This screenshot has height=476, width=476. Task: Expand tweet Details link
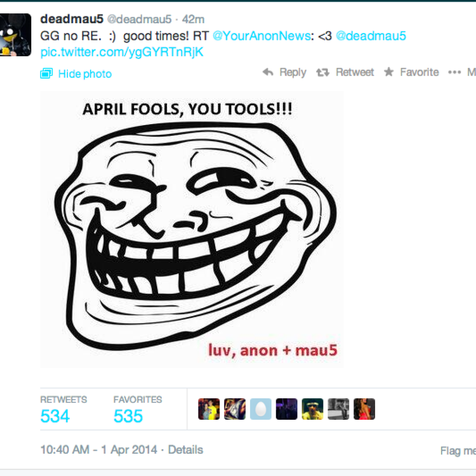click(185, 450)
